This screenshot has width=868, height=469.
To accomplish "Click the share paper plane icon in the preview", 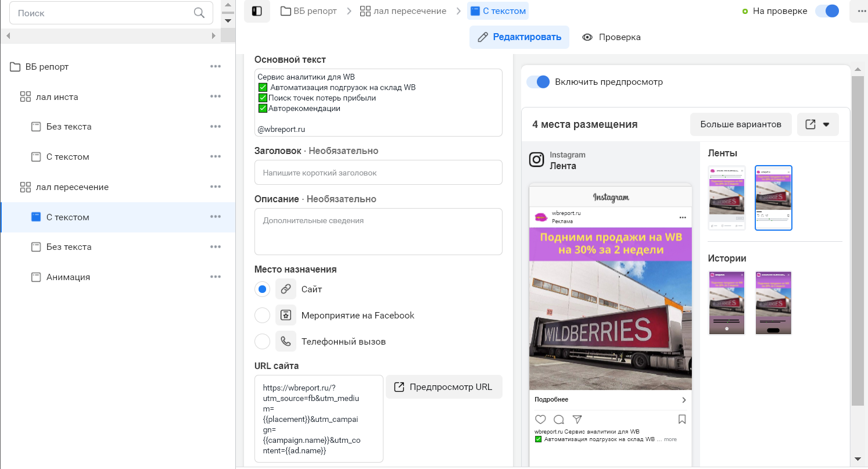I will coord(577,419).
